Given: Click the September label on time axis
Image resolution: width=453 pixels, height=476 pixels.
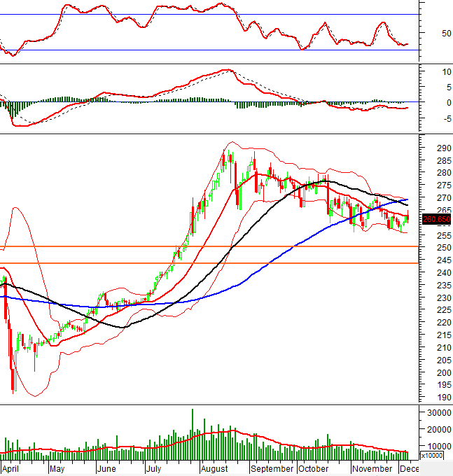Looking at the screenshot, I should (x=272, y=469).
